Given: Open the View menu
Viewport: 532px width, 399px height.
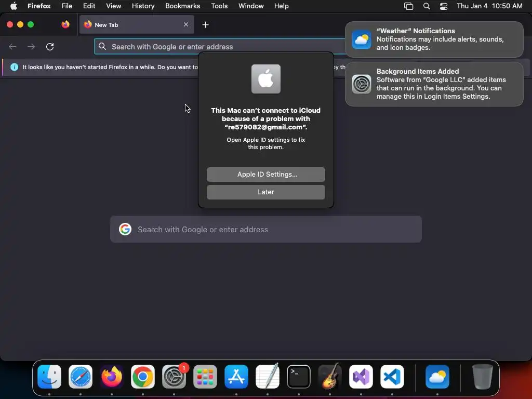Looking at the screenshot, I should coord(114,6).
